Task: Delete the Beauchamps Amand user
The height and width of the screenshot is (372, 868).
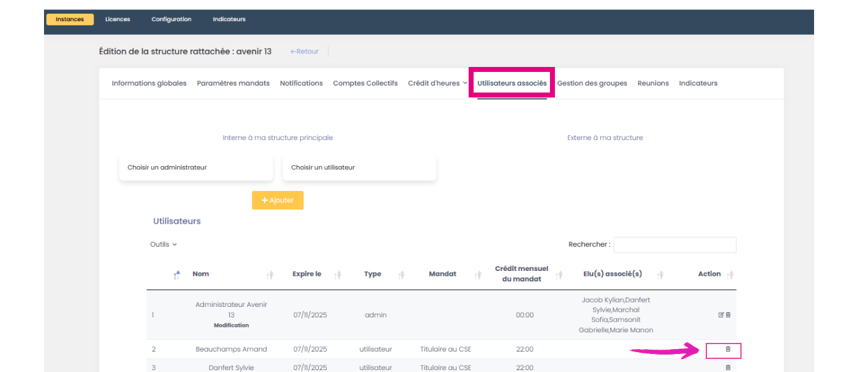Action: pyautogui.click(x=728, y=349)
